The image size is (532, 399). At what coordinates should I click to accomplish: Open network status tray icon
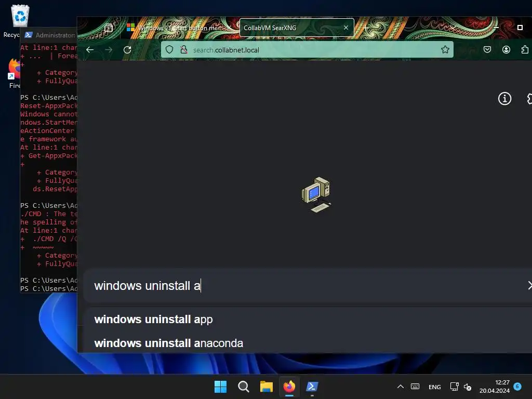454,387
